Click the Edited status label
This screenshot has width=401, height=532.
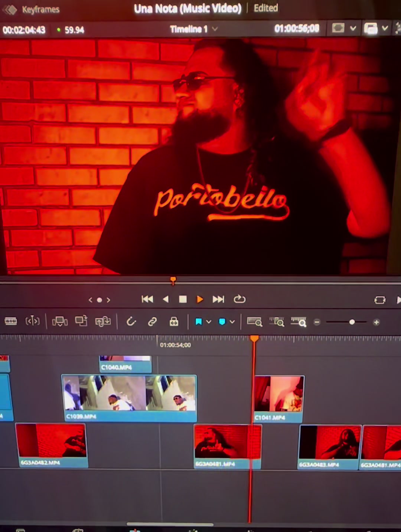point(266,8)
